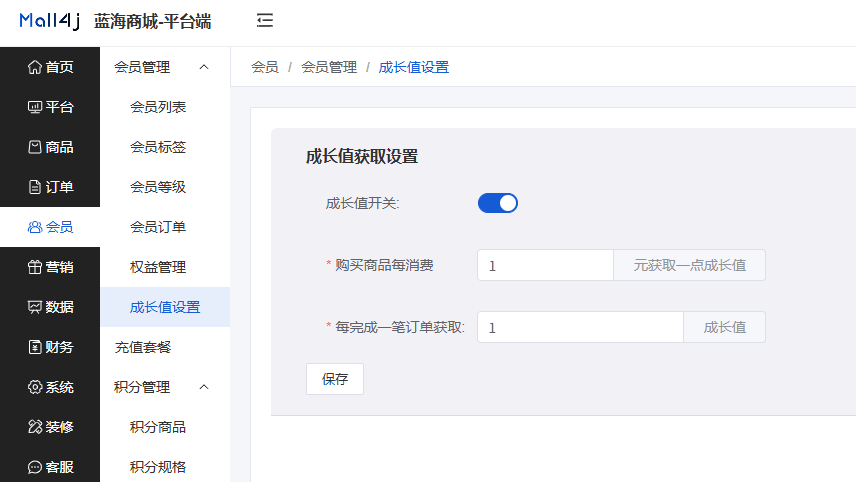Open 会员列表 menu item
The image size is (856, 482).
[x=165, y=107]
